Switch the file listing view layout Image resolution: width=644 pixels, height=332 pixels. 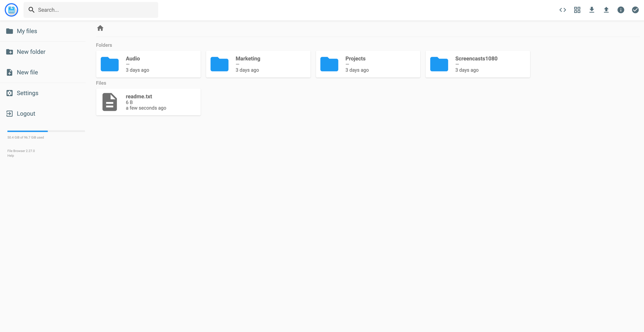click(577, 10)
